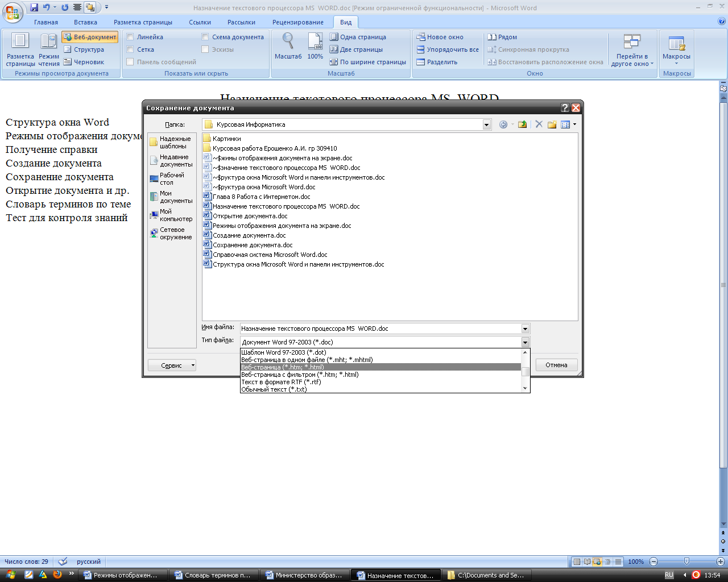Open the Сервис tools dropdown
728x582 pixels.
172,365
